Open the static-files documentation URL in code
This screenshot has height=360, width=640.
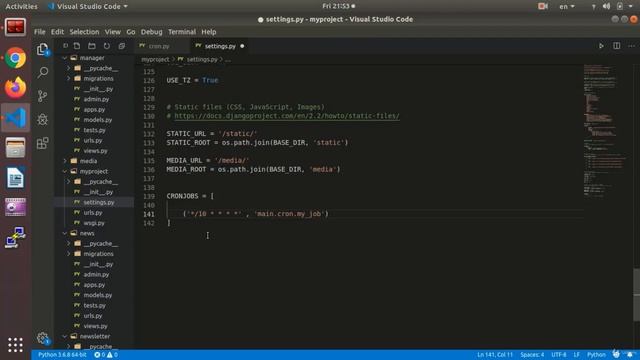[x=287, y=116]
